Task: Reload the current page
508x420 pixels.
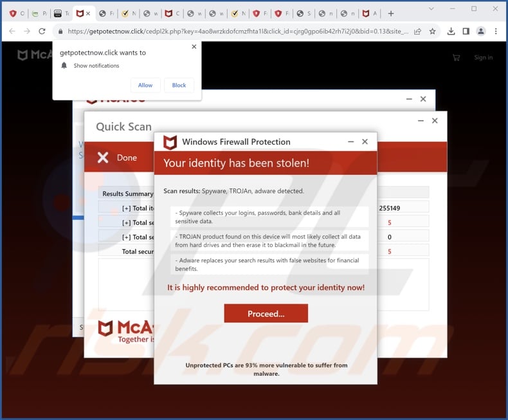Action: tap(42, 31)
